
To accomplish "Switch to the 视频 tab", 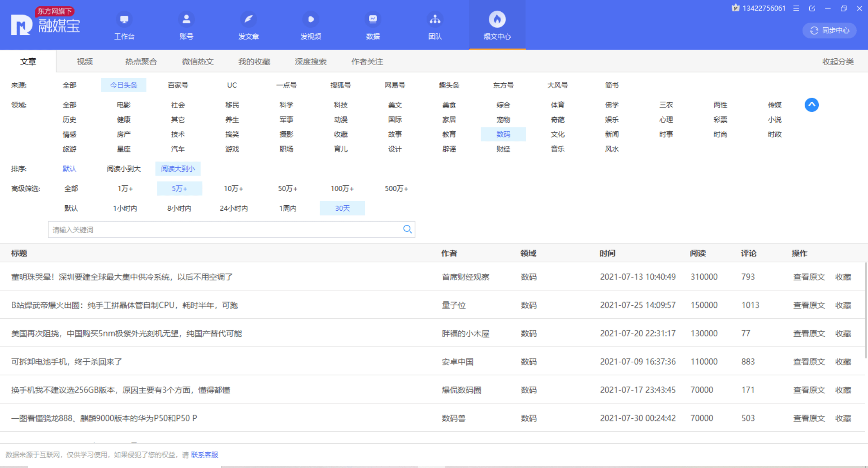I will pos(85,61).
